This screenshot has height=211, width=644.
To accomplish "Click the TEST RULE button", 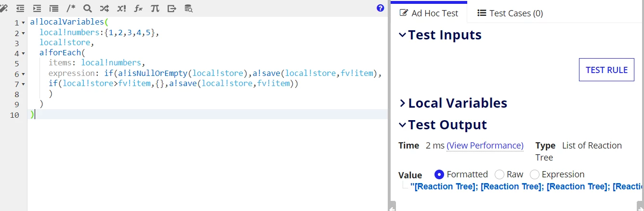I will click(x=606, y=70).
